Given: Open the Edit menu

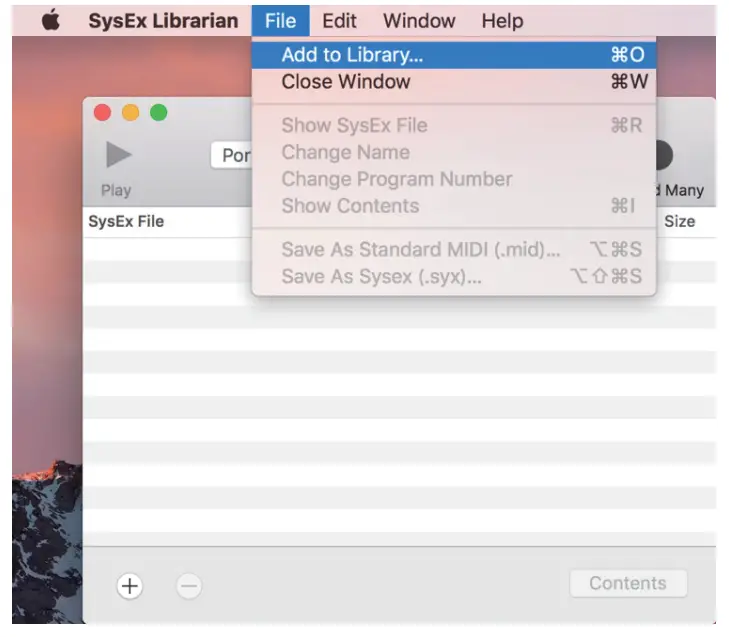Looking at the screenshot, I should tap(339, 21).
